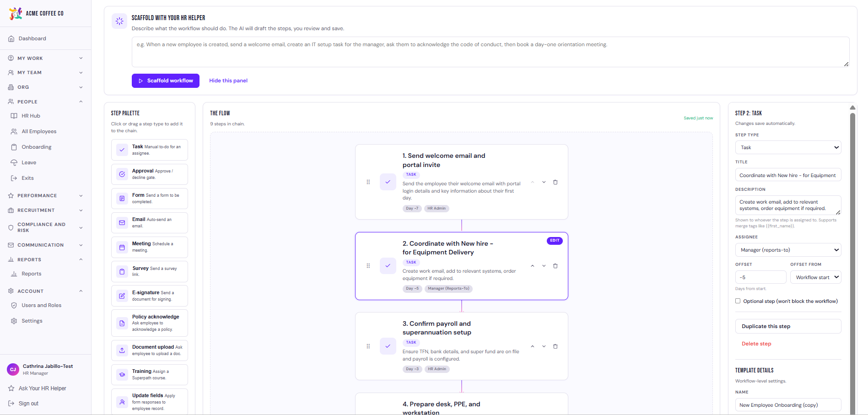Click the task check icon on step 3
Viewport: 868px width, 415px height.
(x=388, y=346)
